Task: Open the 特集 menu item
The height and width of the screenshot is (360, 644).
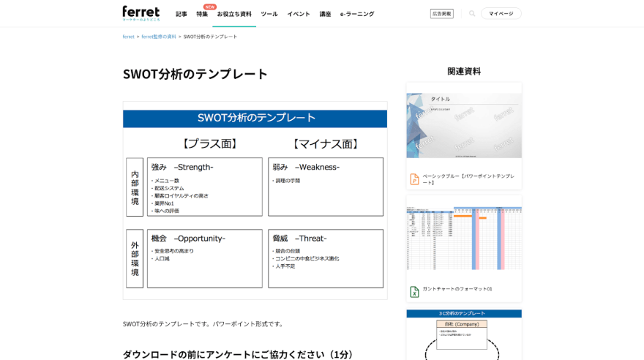Action: click(202, 14)
